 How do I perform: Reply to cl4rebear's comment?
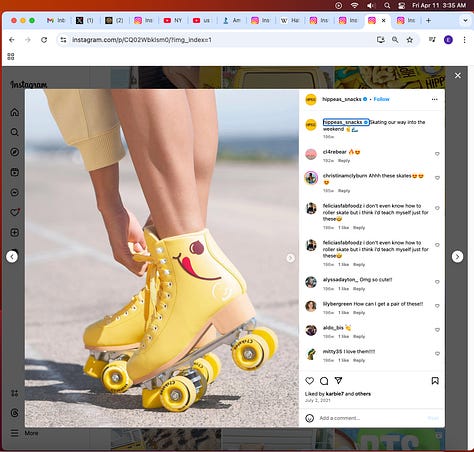[x=344, y=161]
